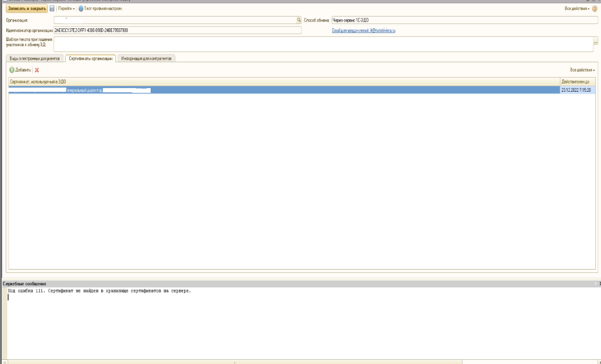Open the Email для уведомлений link
Viewport: 601px width, 364px height.
pyautogui.click(x=363, y=30)
